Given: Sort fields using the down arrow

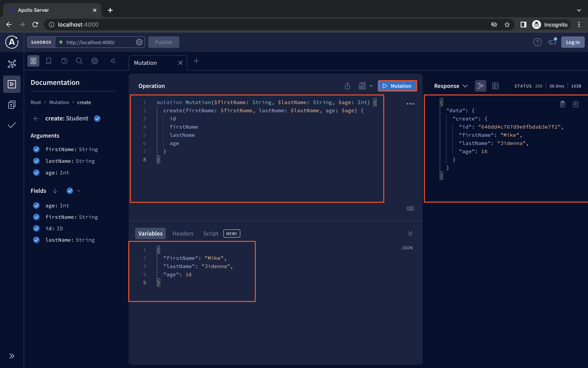Looking at the screenshot, I should (55, 191).
